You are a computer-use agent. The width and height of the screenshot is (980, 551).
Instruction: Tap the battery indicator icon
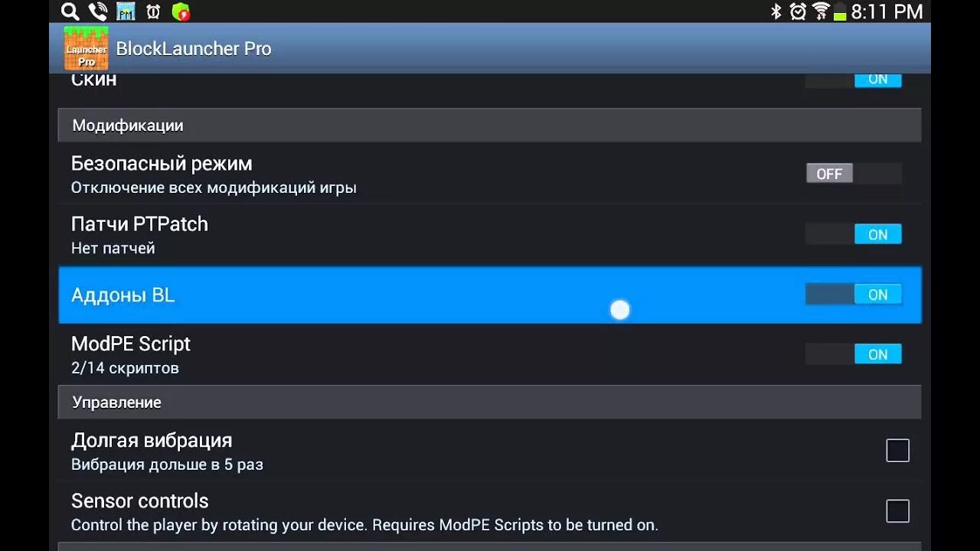click(x=840, y=11)
